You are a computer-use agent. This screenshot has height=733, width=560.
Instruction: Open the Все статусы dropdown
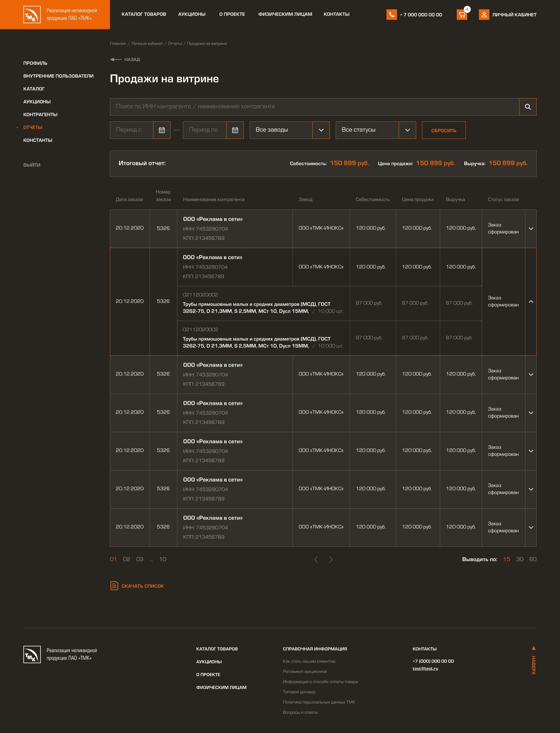[376, 130]
